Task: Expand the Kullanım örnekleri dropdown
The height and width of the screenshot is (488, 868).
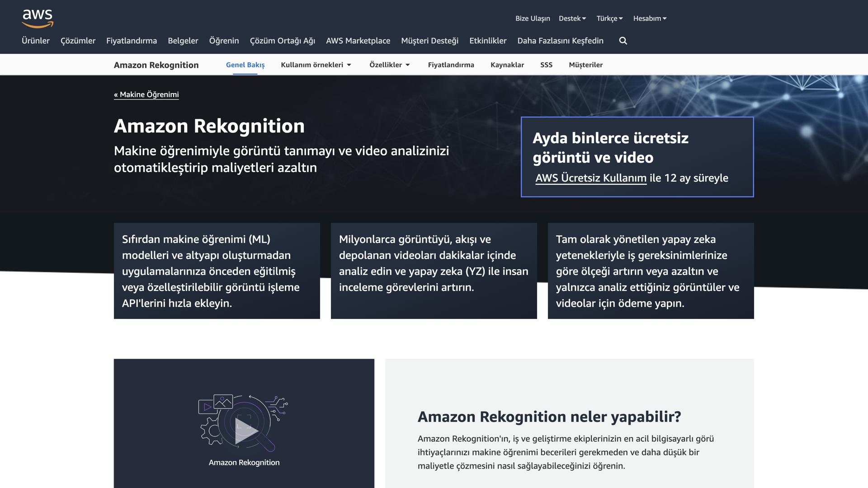Action: click(316, 65)
